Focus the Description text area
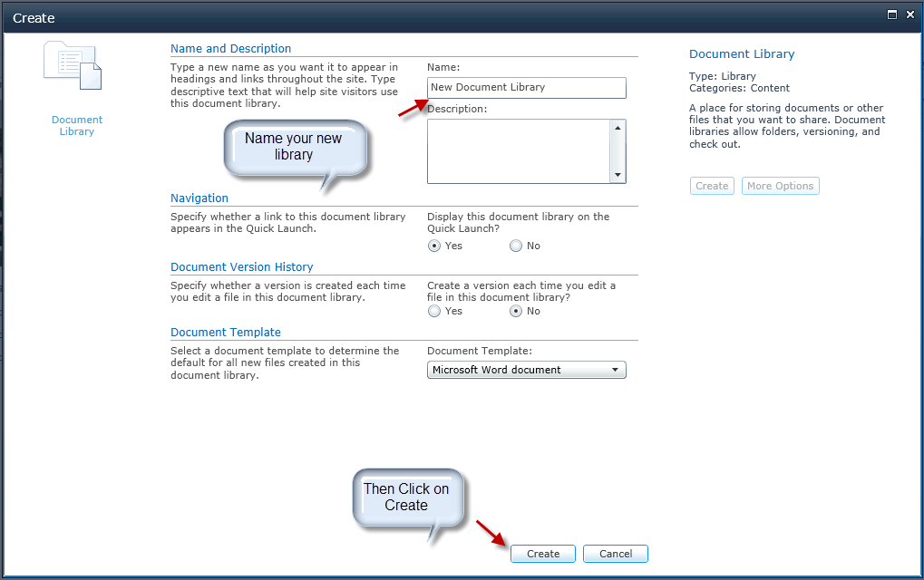The height and width of the screenshot is (580, 924). (x=519, y=151)
